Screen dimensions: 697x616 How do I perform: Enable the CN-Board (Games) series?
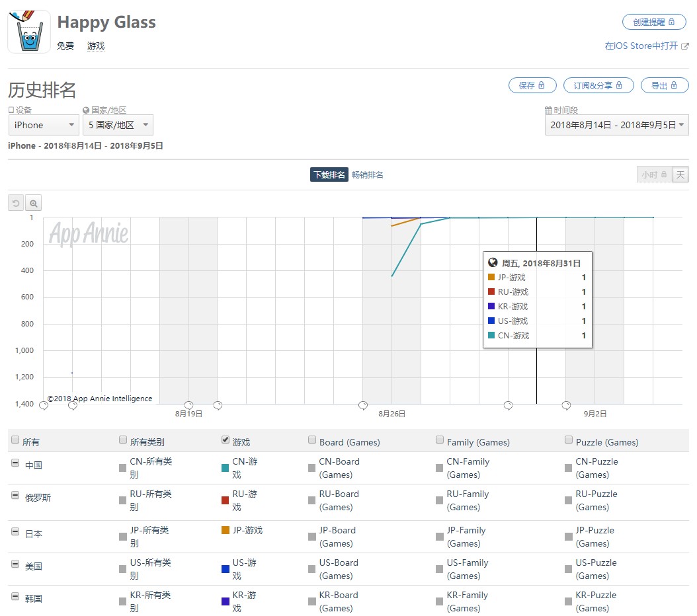(311, 468)
